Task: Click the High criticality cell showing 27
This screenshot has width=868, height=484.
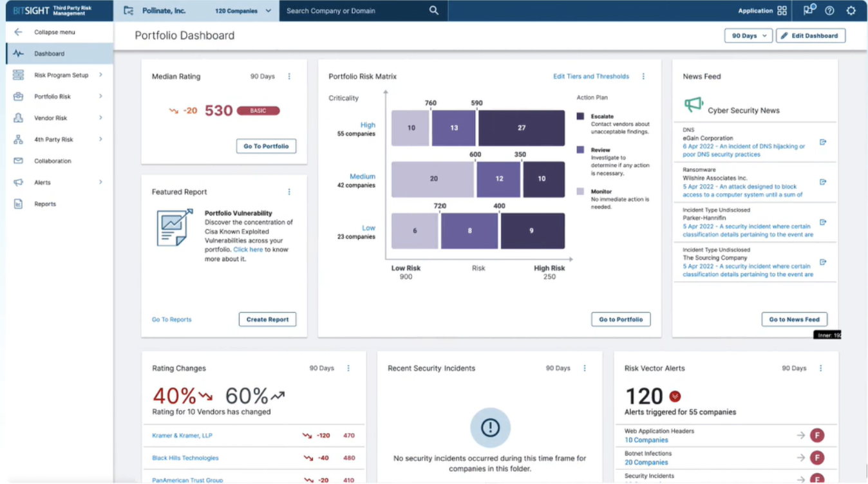Action: (x=522, y=128)
